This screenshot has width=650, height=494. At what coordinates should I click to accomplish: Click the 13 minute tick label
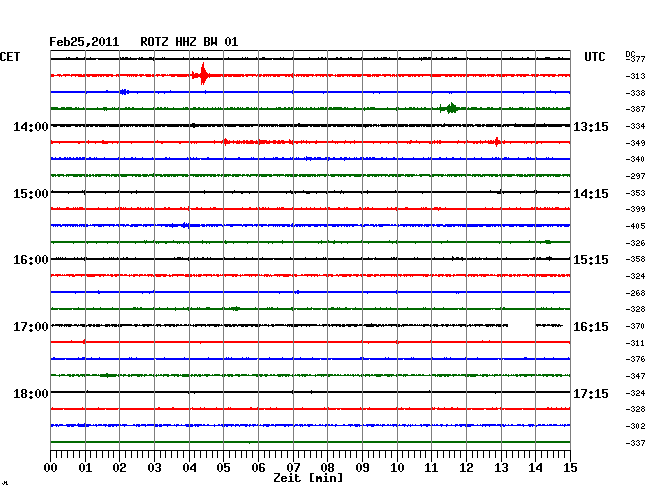[x=501, y=468]
